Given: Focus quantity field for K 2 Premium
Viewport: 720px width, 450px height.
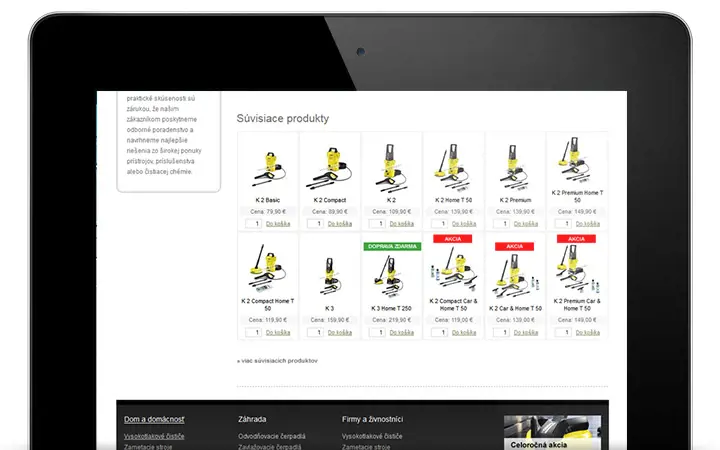Looking at the screenshot, I should pos(501,224).
